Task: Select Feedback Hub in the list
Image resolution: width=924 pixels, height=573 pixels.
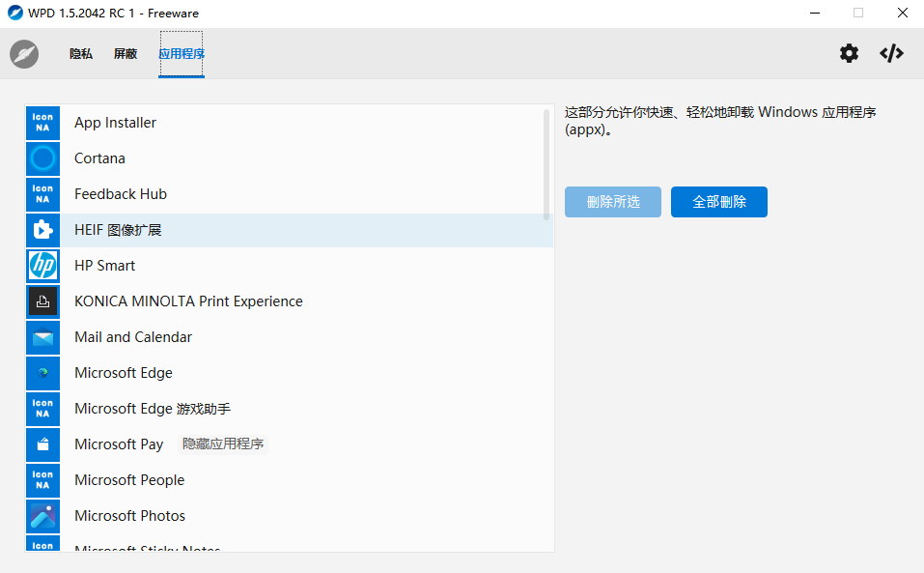Action: click(x=289, y=194)
